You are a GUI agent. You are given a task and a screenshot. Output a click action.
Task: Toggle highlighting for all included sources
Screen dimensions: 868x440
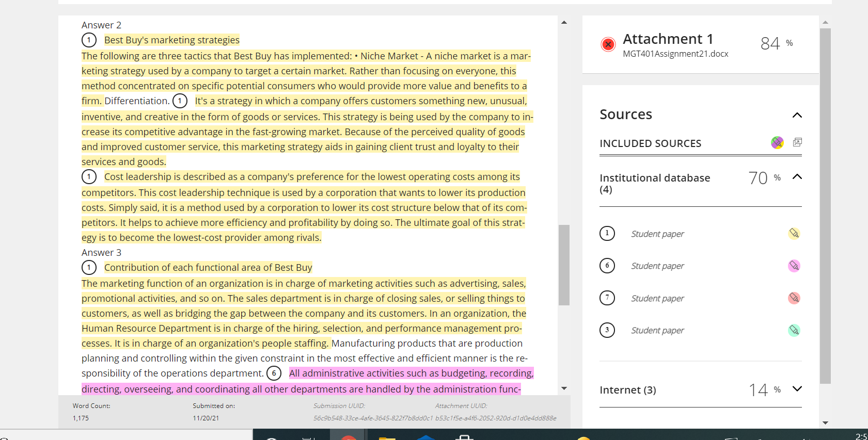(777, 142)
